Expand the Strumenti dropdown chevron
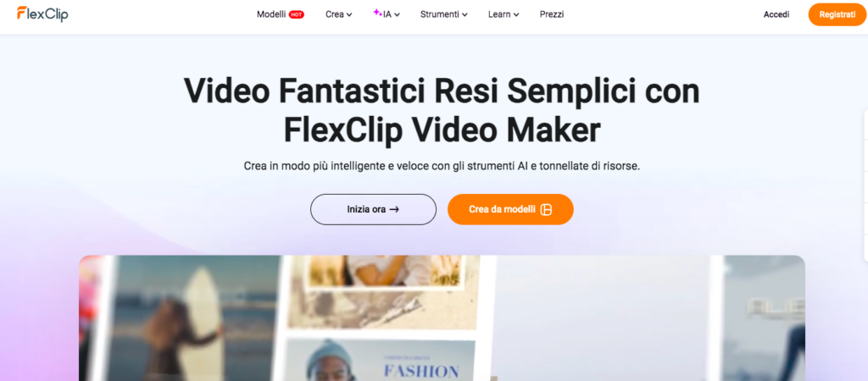 [465, 15]
